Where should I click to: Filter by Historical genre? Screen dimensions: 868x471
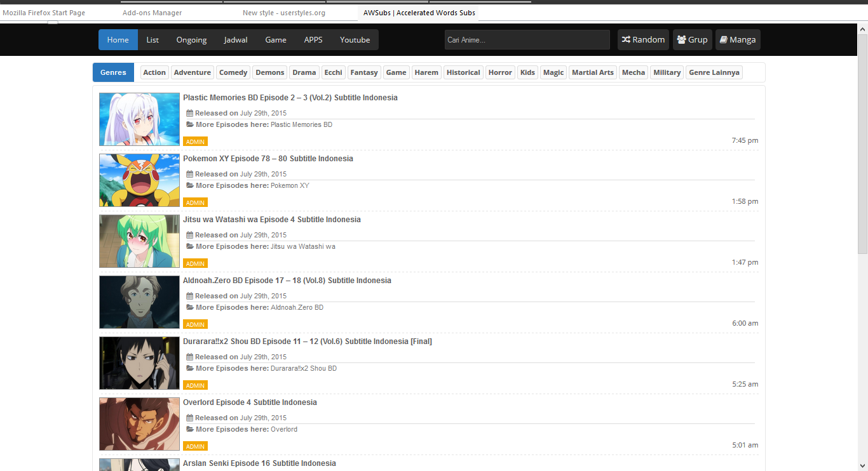pos(463,72)
